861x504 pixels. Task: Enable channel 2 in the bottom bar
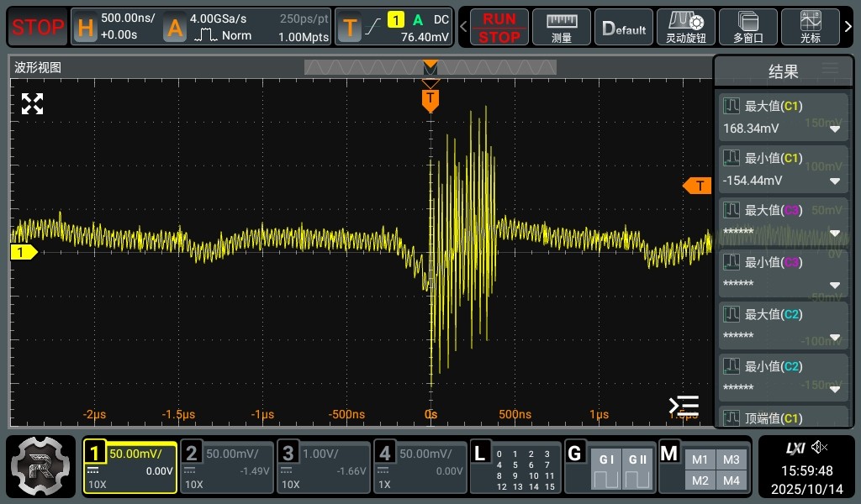(x=228, y=467)
